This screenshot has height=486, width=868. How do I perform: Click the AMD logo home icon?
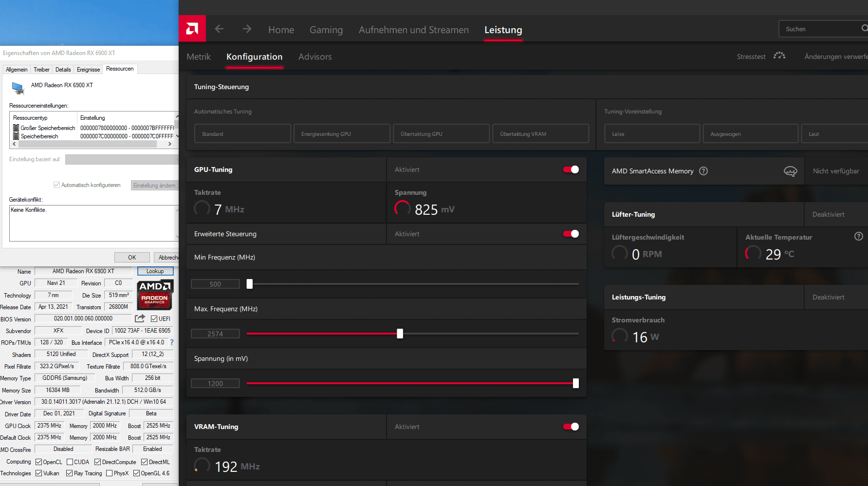point(192,29)
